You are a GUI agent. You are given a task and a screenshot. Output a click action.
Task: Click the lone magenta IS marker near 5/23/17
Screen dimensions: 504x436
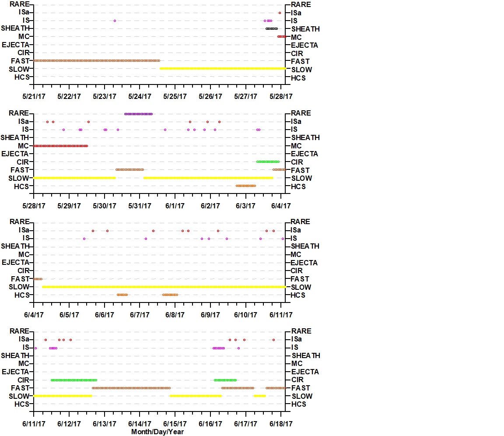(115, 21)
